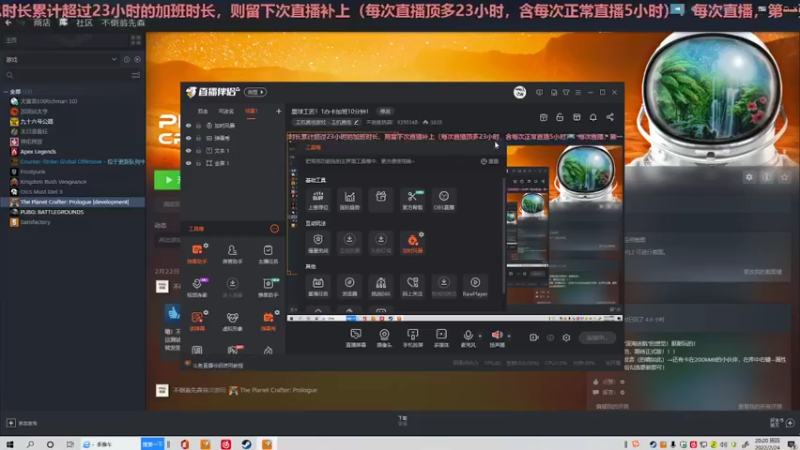This screenshot has width=800, height=450.
Task: Select the active orange scene tab
Action: click(251, 111)
